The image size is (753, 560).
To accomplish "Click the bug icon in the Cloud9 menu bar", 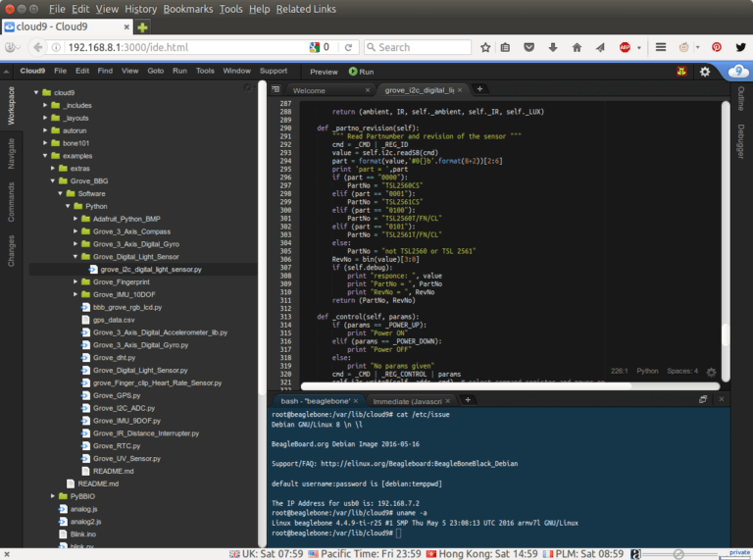I will pos(681,72).
